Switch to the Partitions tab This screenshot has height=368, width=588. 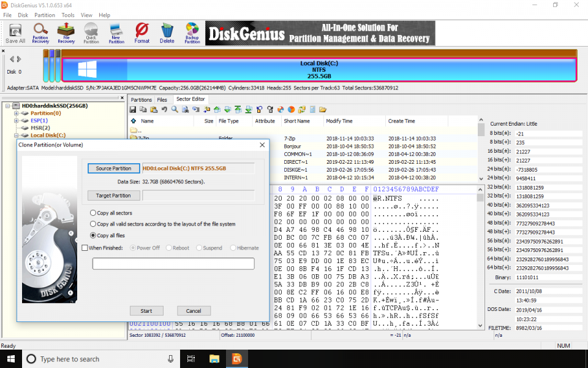tap(141, 99)
